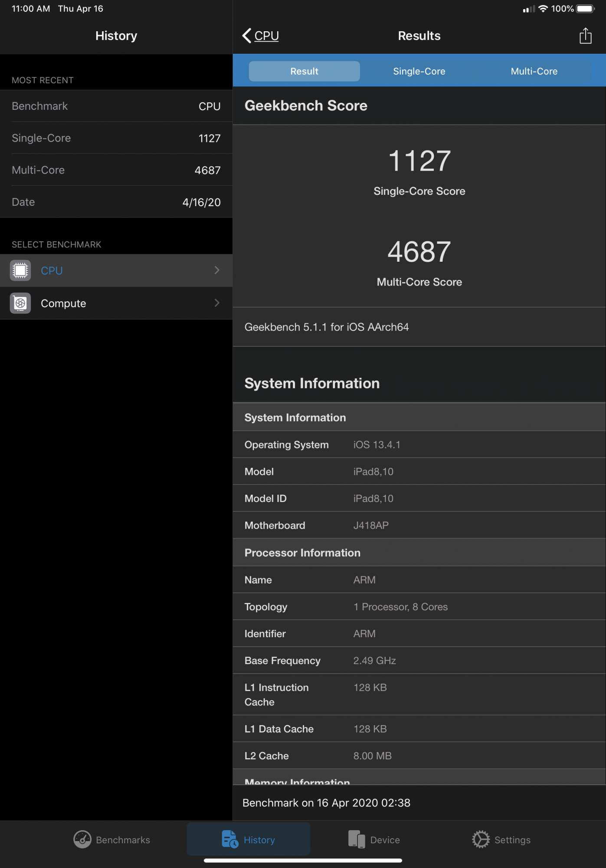Open Benchmarks gauge icon in tab bar

coord(82,839)
